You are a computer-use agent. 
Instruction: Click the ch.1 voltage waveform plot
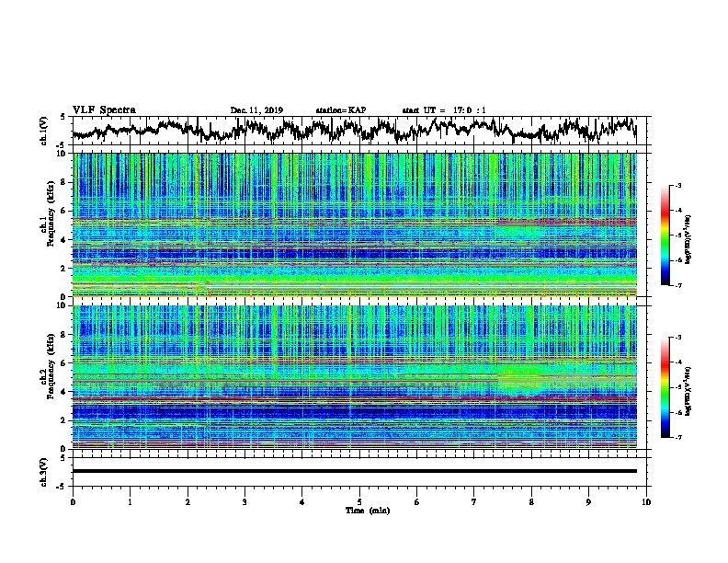click(355, 131)
